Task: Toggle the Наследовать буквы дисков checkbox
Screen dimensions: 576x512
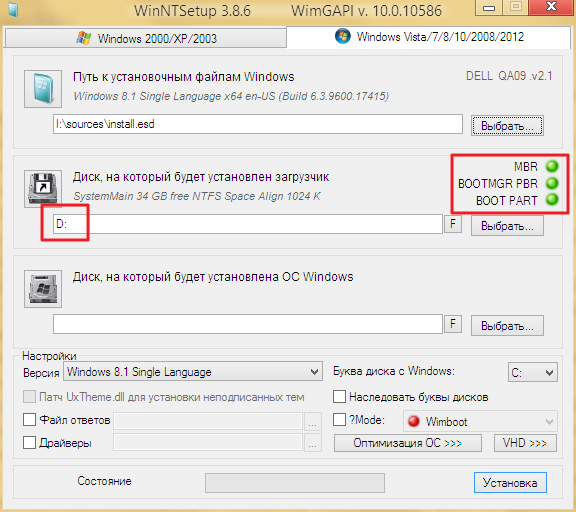Action: pos(339,396)
